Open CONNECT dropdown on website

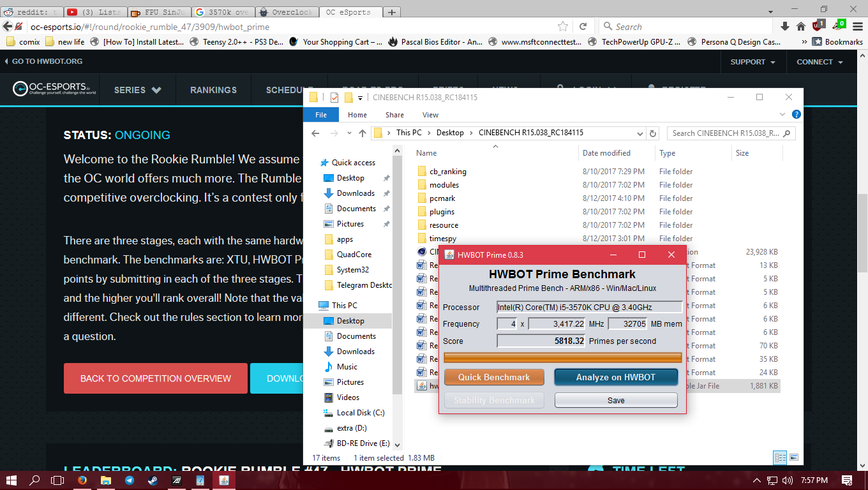(819, 62)
